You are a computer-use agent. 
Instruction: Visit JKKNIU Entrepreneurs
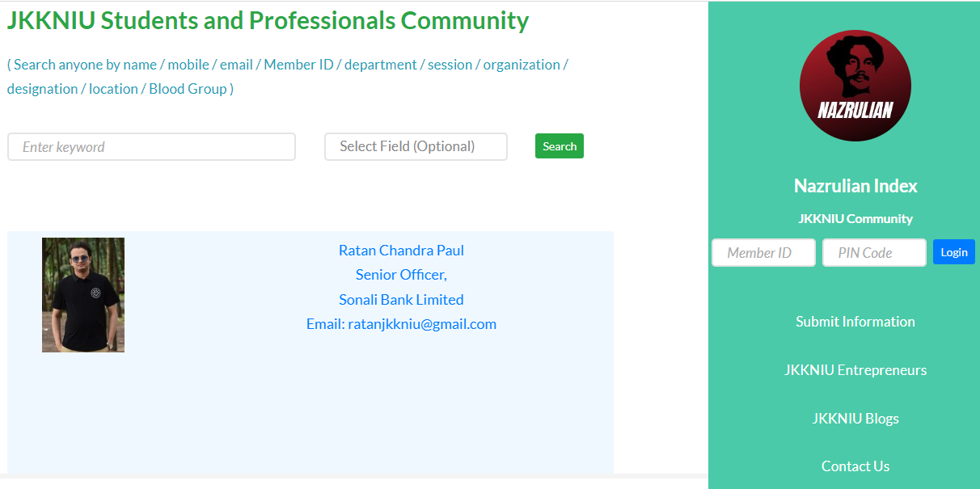tap(855, 369)
